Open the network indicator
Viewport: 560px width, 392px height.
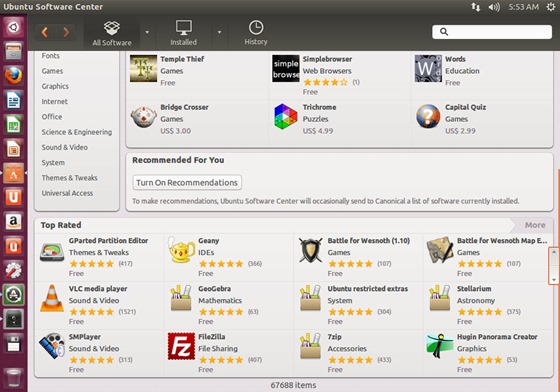pyautogui.click(x=475, y=7)
